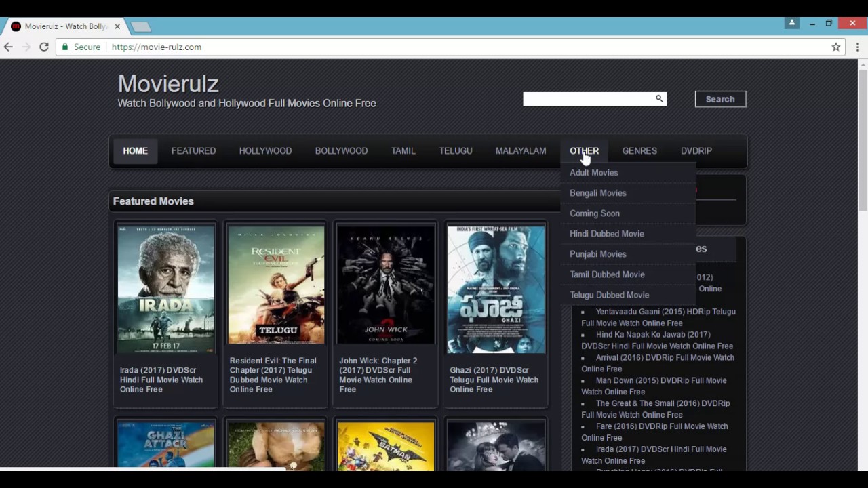Select Coming Soon from dropdown
This screenshot has height=488, width=868.
(629, 213)
